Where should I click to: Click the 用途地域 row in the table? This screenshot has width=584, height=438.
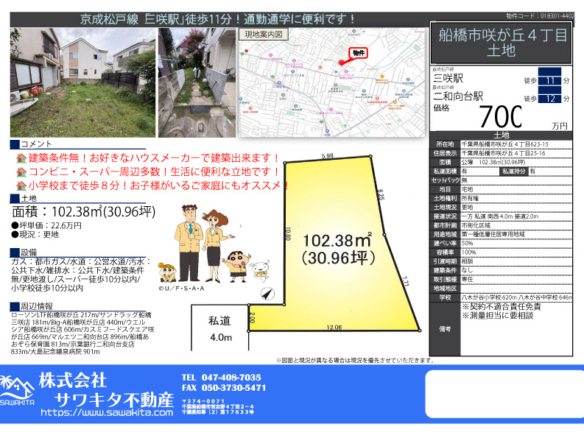[x=501, y=234]
